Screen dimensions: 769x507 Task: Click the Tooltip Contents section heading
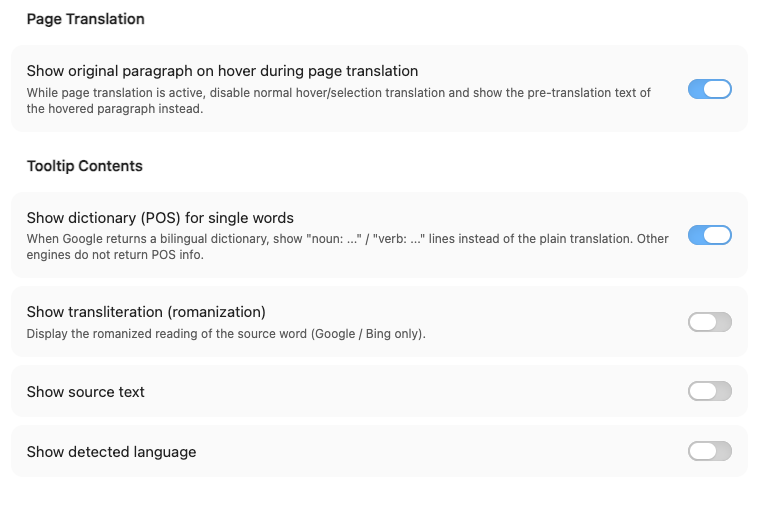click(84, 166)
